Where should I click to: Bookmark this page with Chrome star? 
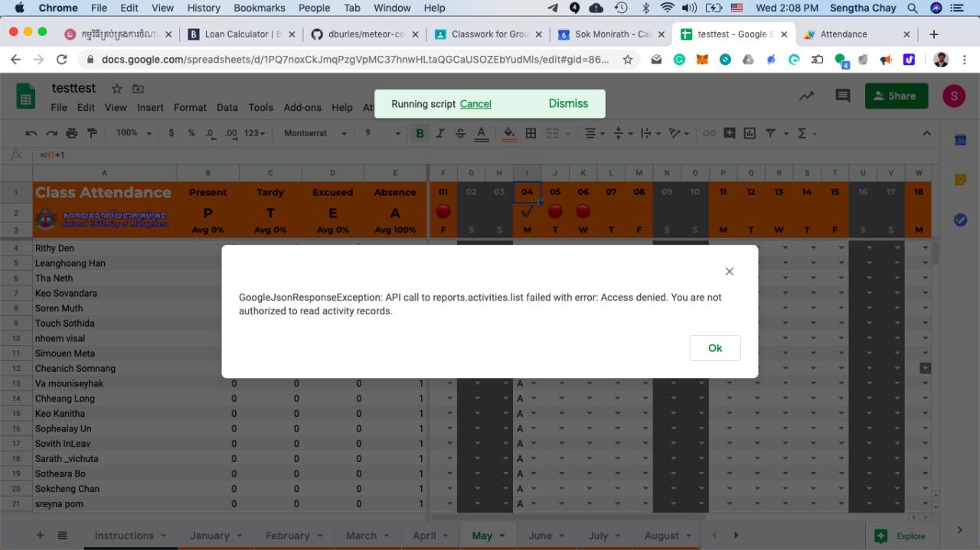pos(628,59)
